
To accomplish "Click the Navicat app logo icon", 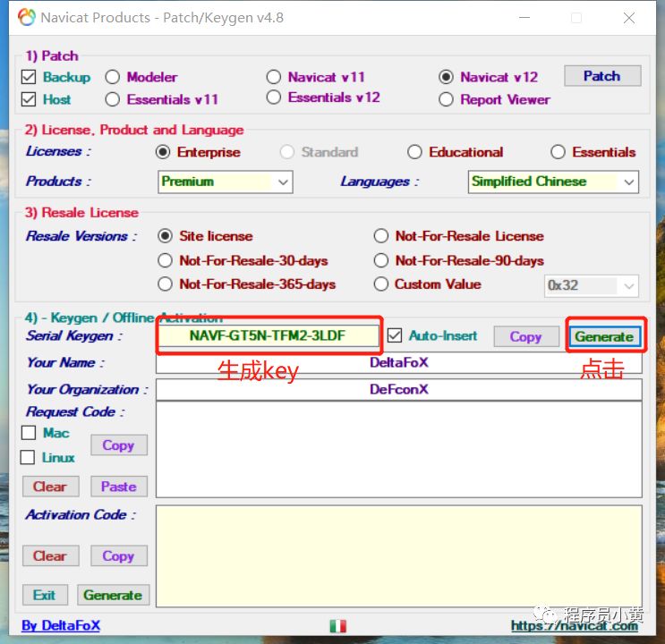I will [x=26, y=17].
